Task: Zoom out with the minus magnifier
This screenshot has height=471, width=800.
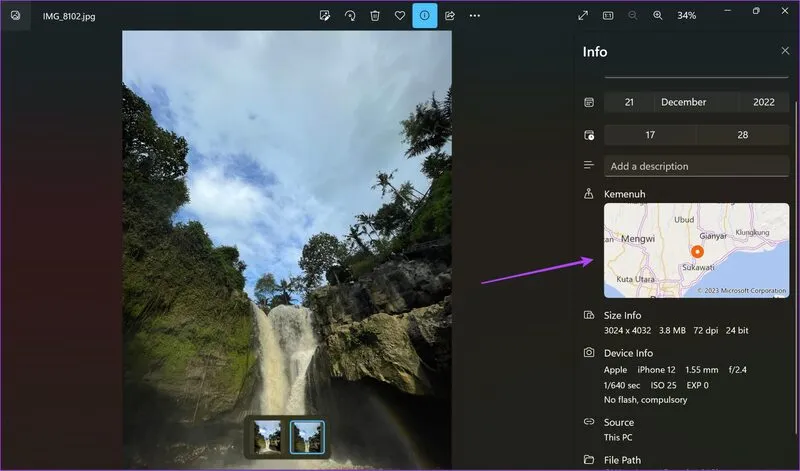Action: (633, 16)
